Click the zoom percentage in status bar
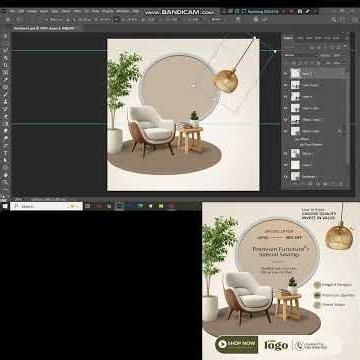Viewport: 360px width, 360px height. 17,199
